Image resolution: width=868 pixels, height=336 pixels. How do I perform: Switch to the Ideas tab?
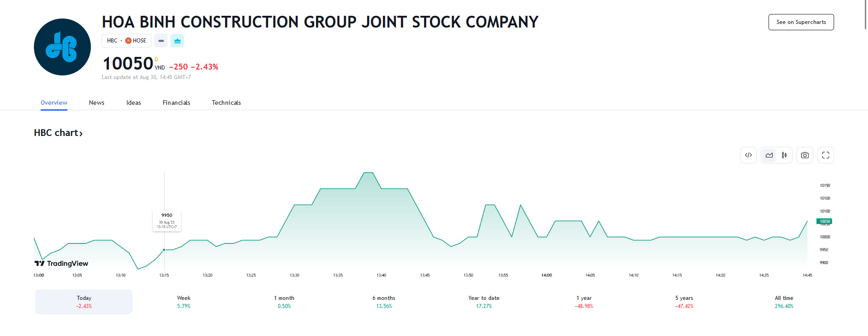tap(134, 103)
